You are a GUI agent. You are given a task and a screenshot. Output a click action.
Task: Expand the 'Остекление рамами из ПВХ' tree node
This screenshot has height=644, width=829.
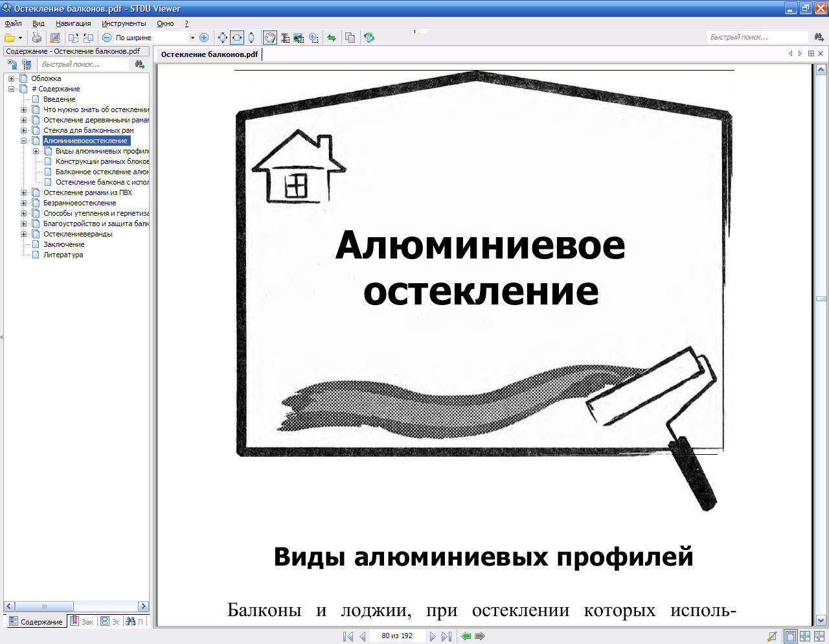click(24, 192)
